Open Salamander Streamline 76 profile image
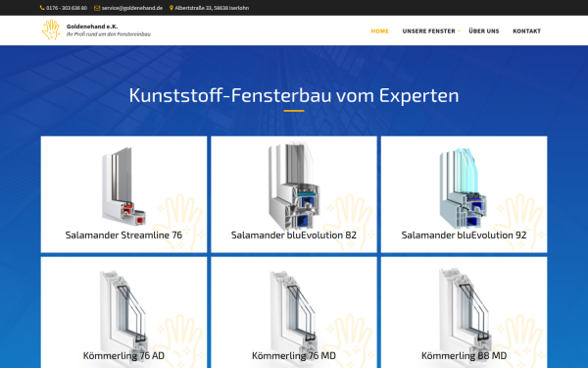The height and width of the screenshot is (368, 588). (123, 186)
